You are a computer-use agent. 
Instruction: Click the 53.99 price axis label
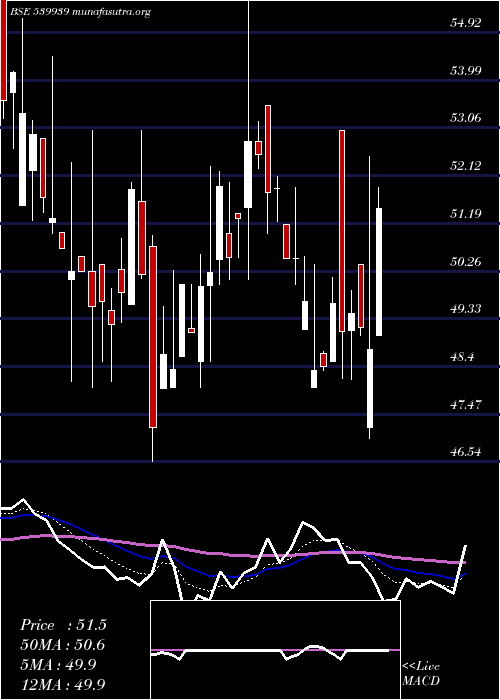[466, 70]
